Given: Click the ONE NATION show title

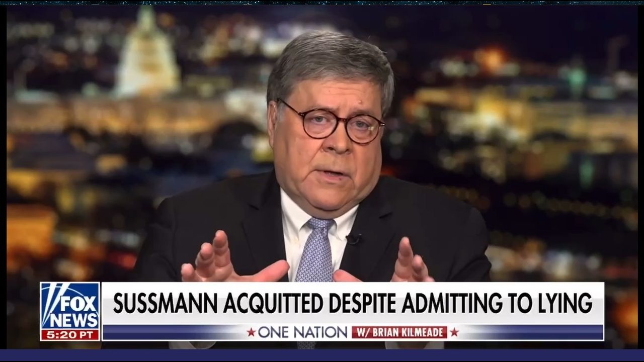Looking at the screenshot, I should pos(303,332).
